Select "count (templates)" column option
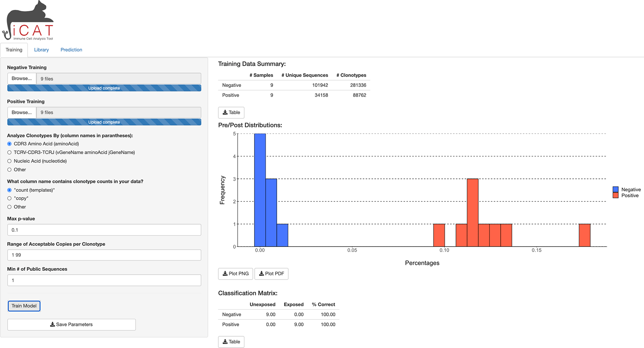Screen dimensions: 644x348 10,190
